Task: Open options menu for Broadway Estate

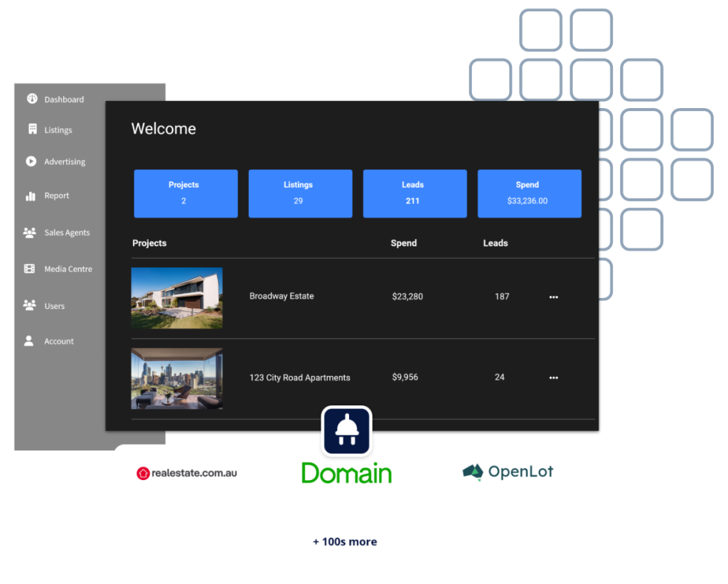Action: tap(554, 297)
